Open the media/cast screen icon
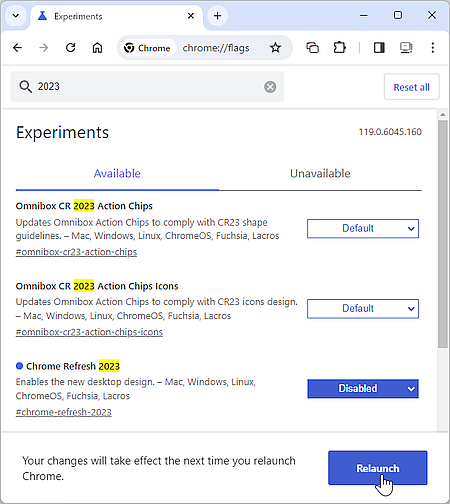450x504 pixels. click(406, 48)
